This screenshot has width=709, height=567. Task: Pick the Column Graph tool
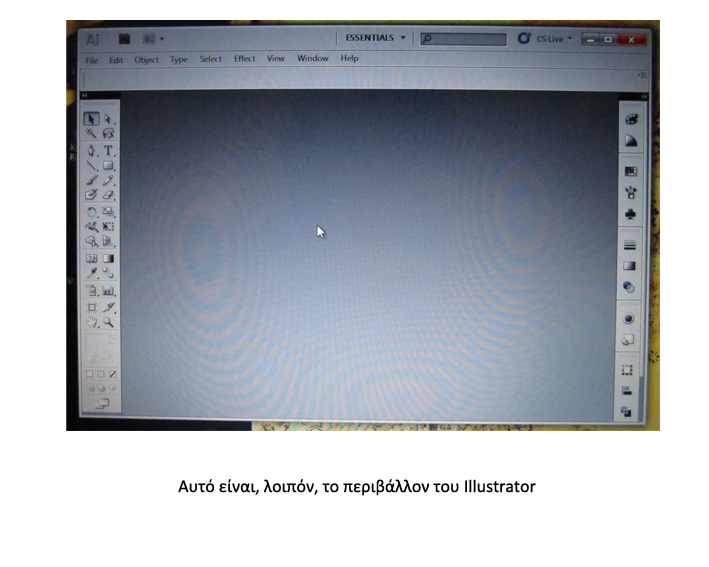click(x=108, y=290)
